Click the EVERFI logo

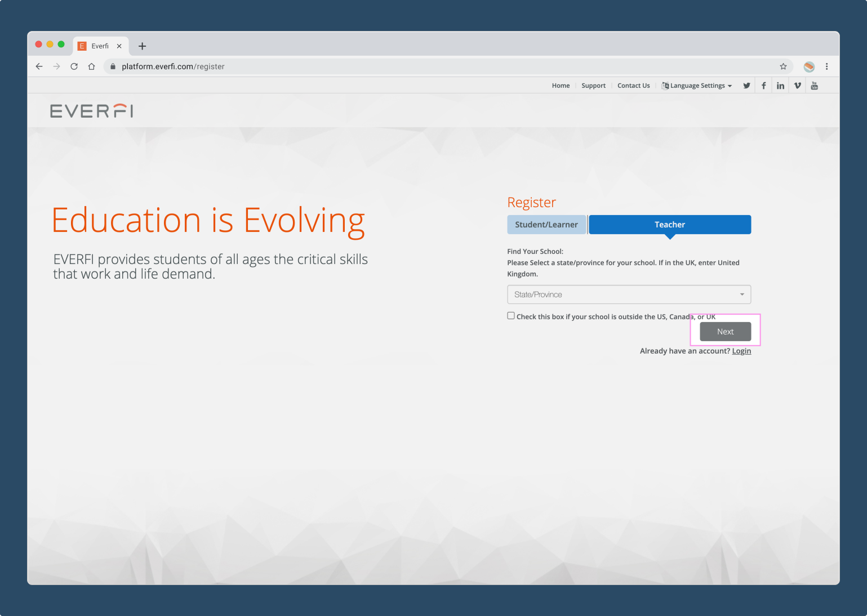point(91,111)
